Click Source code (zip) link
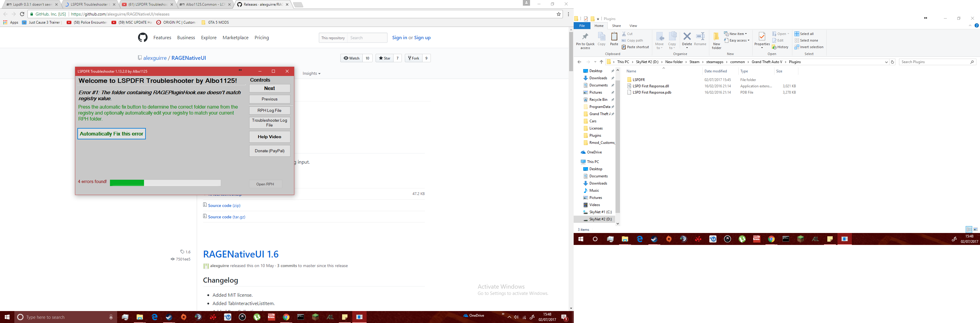The image size is (980, 323). coord(224,206)
